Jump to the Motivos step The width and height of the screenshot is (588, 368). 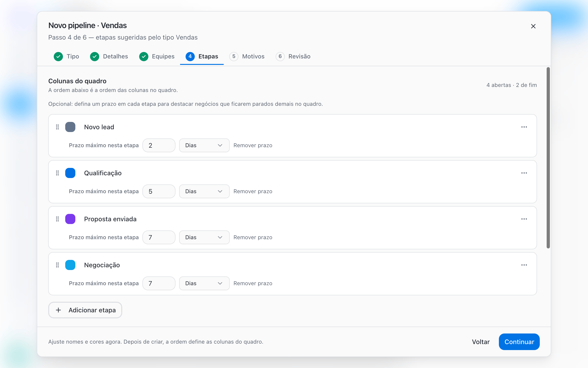[x=247, y=57]
